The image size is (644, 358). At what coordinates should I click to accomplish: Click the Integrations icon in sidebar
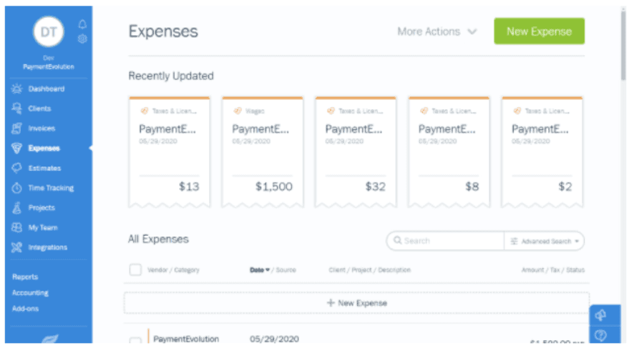(x=17, y=247)
